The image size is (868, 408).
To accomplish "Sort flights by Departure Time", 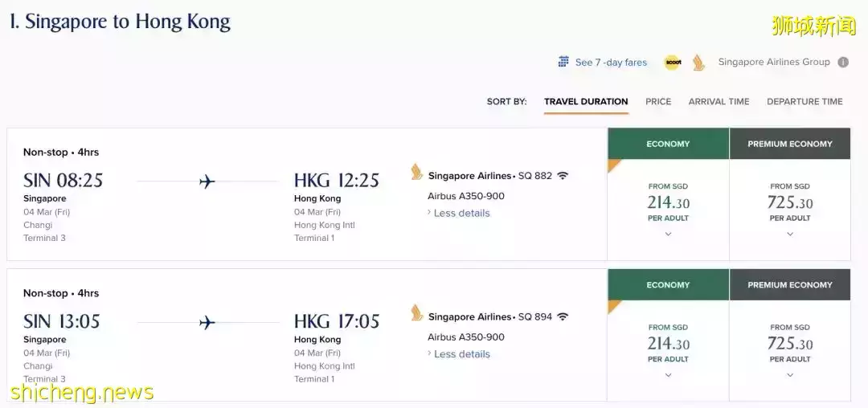I will pos(805,102).
